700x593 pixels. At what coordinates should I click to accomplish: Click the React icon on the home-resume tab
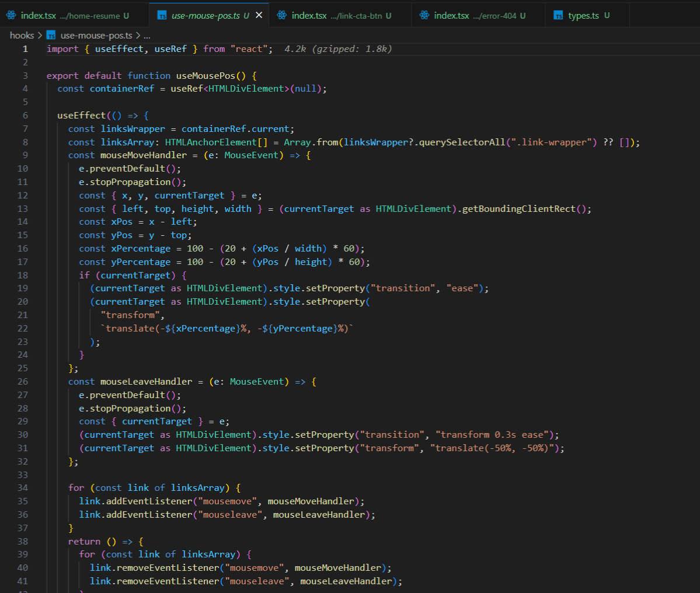pos(11,14)
